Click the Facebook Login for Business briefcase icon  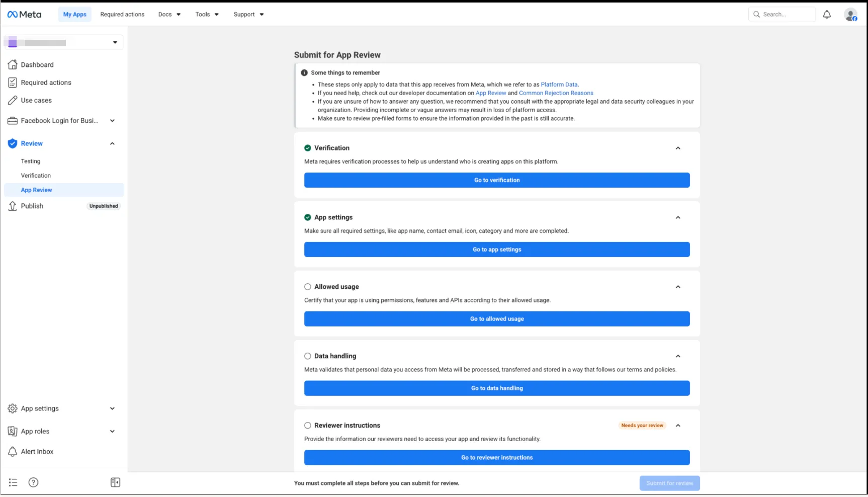click(x=13, y=121)
